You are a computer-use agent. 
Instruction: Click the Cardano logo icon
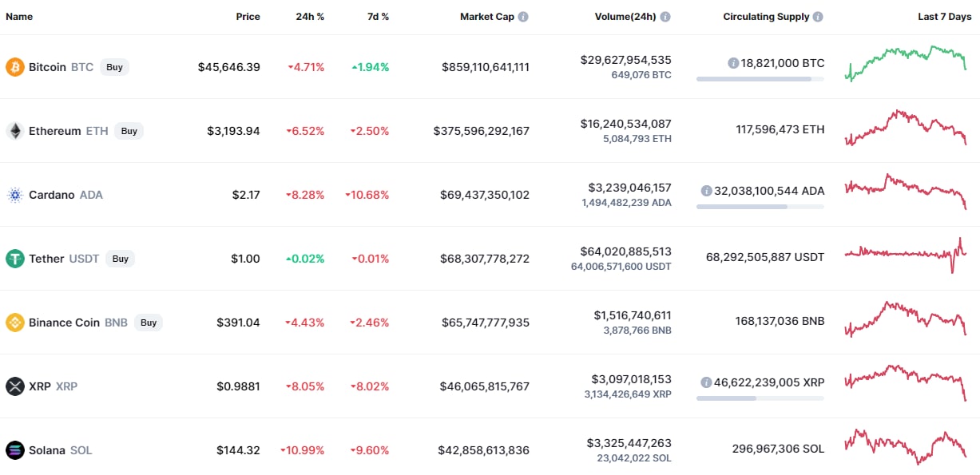click(15, 195)
